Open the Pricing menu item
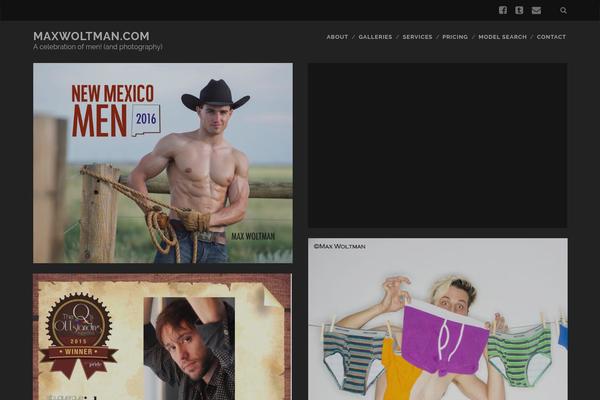Image resolution: width=600 pixels, height=400 pixels. [455, 37]
